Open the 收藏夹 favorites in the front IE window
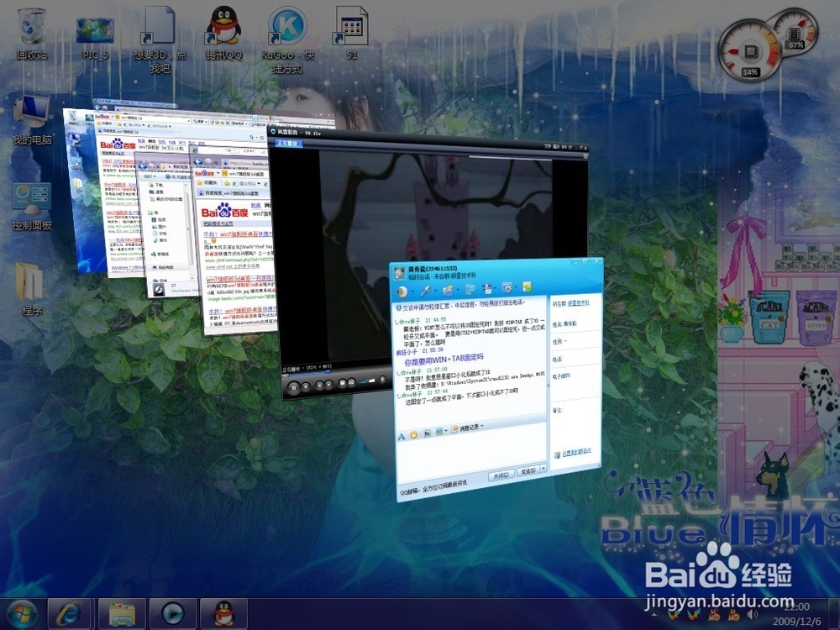The image size is (840, 630). click(x=207, y=182)
